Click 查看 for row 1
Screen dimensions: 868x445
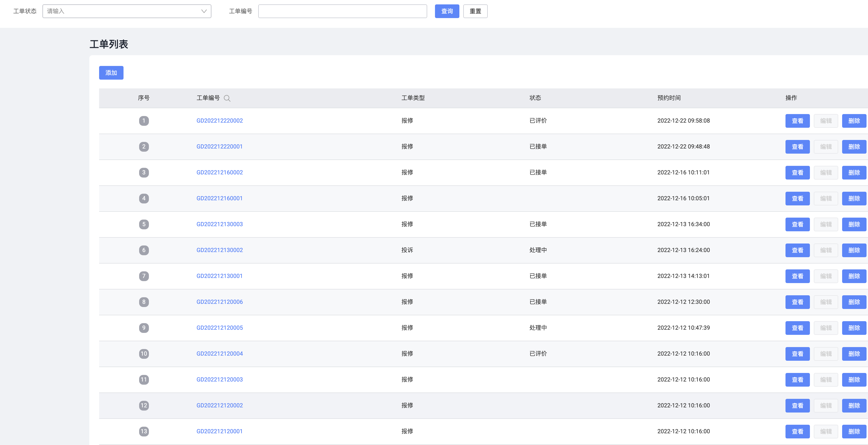[797, 121]
